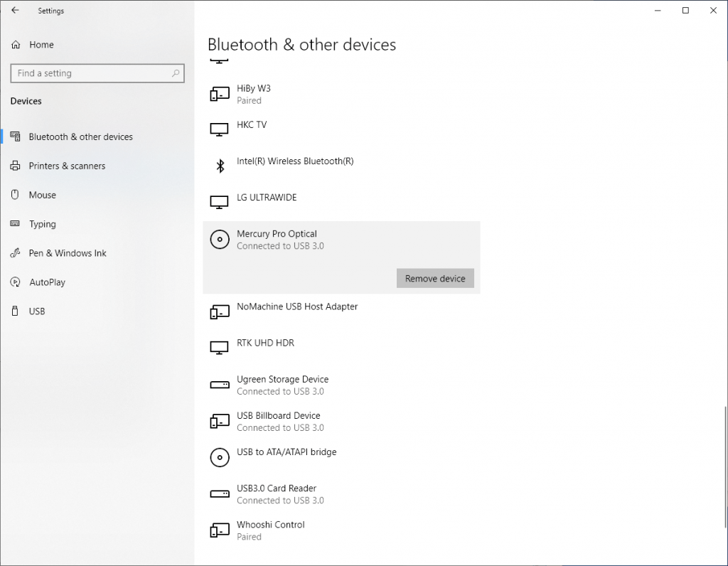Click the RTK UHD HDR monitor icon

tap(219, 347)
